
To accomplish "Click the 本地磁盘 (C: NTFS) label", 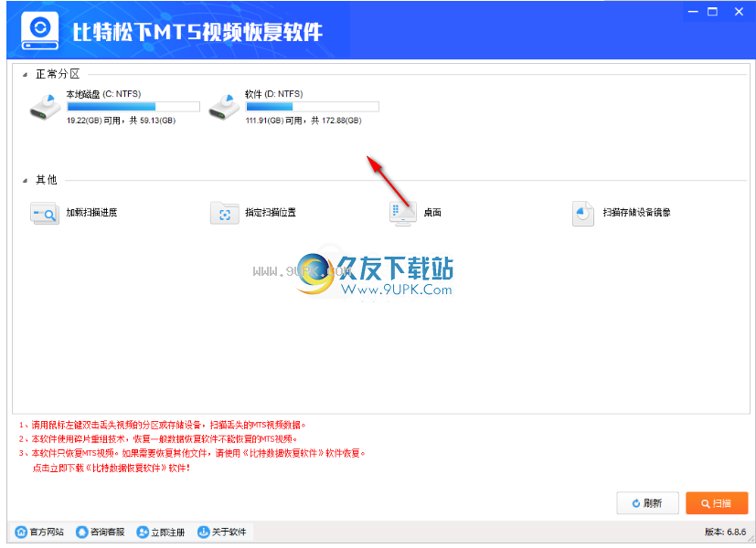I will [103, 94].
